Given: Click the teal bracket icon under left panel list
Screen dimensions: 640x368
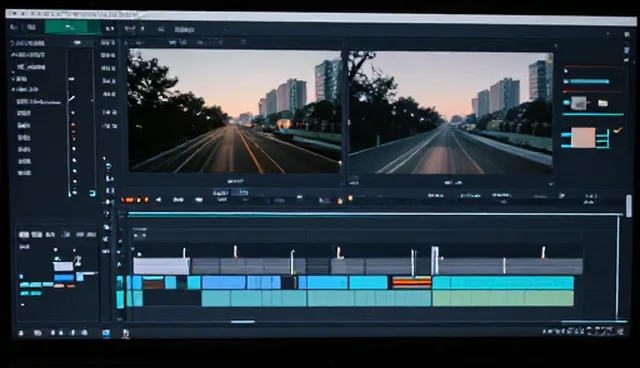Looking at the screenshot, I should 93,193.
